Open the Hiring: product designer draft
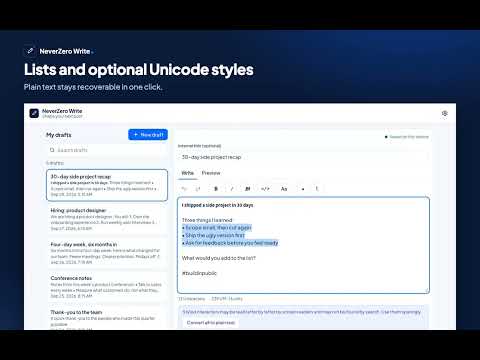This screenshot has height=360, width=480. tap(107, 219)
